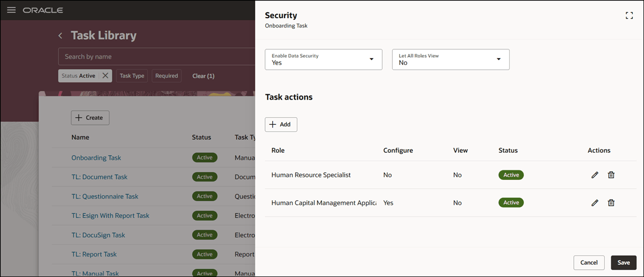Click the Name column header in Task Library
Image resolution: width=644 pixels, height=277 pixels.
pyautogui.click(x=80, y=137)
